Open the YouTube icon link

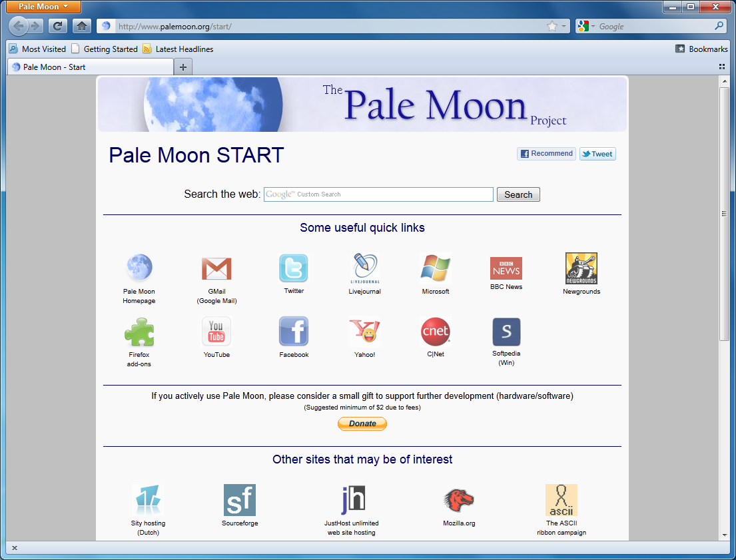click(x=216, y=332)
